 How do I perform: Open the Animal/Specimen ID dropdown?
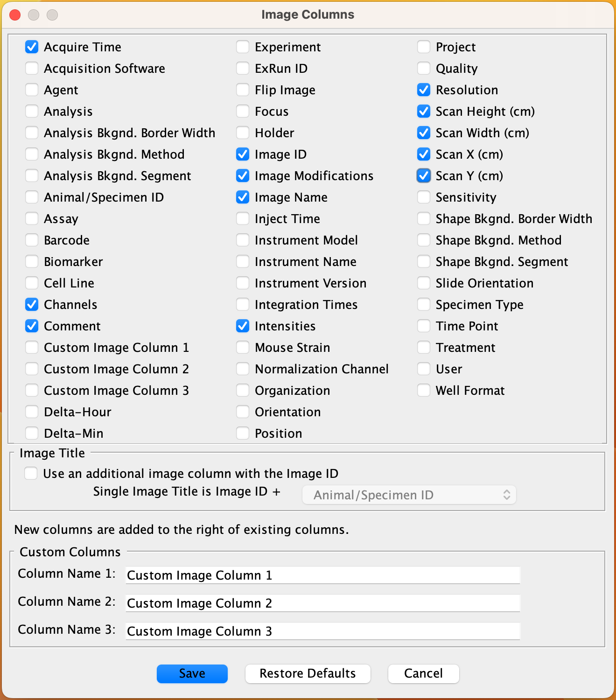[x=409, y=495]
